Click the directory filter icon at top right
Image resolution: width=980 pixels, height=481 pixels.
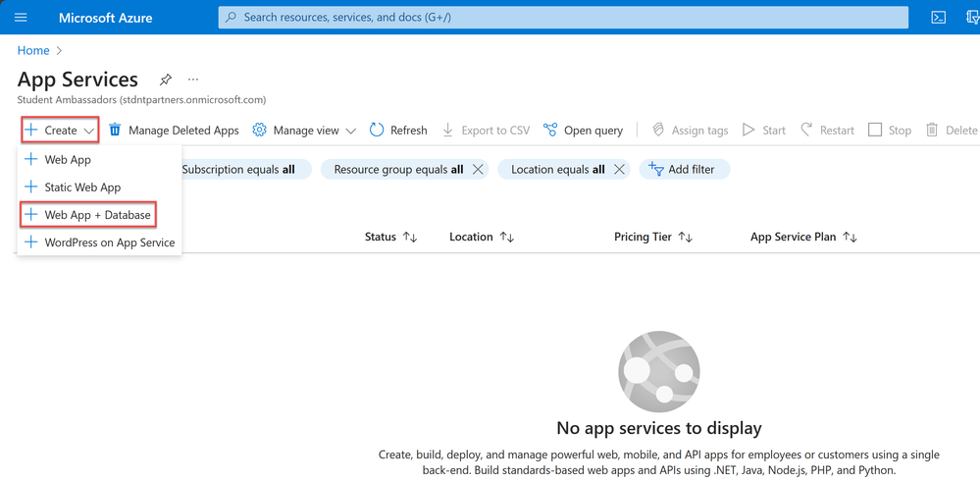click(x=972, y=17)
